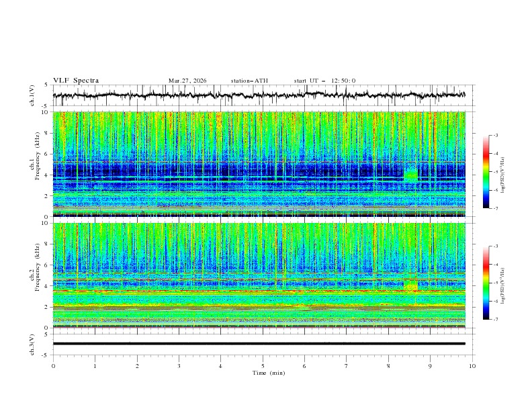Image resolution: width=532 pixels, height=411 pixels.
Task: Select the ch.2 colorbar "log(PSD)(V²/Hz)" label
Action: [x=502, y=285]
